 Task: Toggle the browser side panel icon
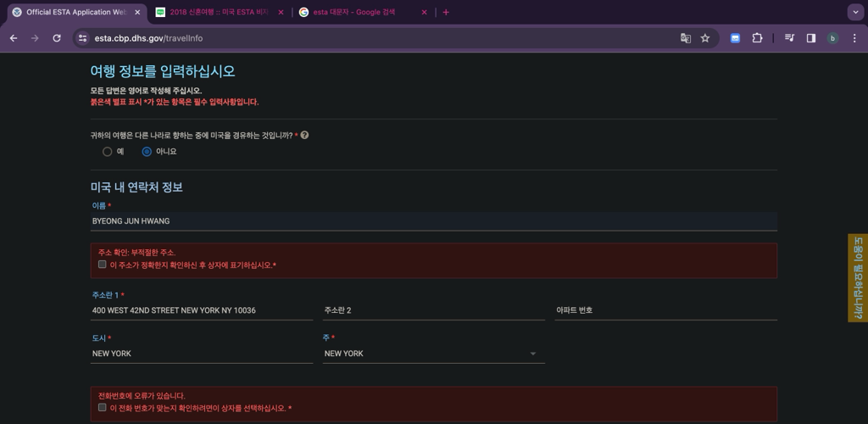coord(810,38)
